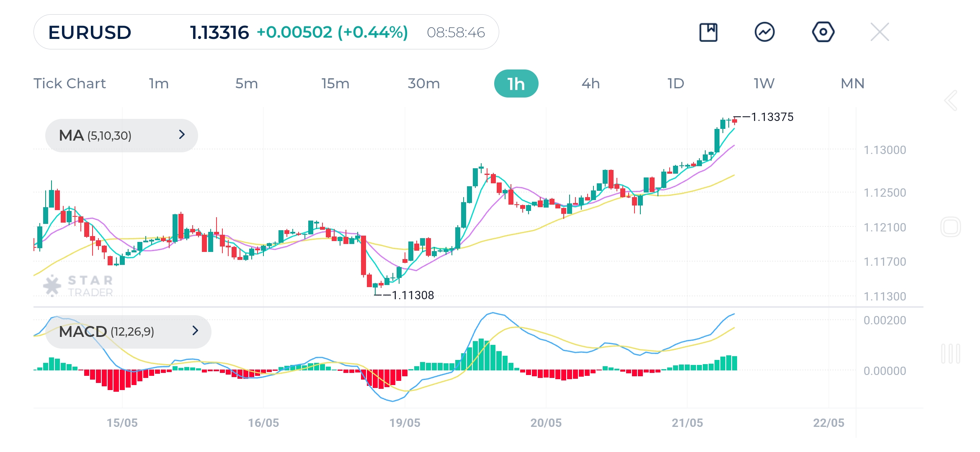Viewport: 980px width, 452px height.
Task: Tap the three vertical bars icon
Action: (x=950, y=354)
